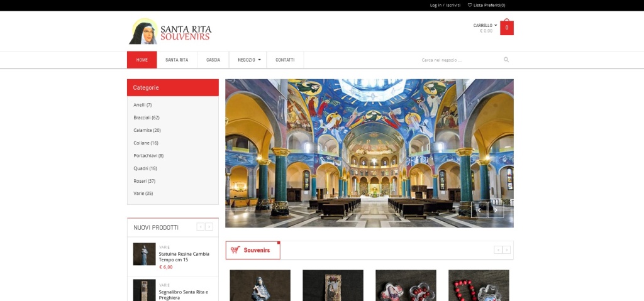This screenshot has height=301, width=644.
Task: Open the Statuina Resina thumbnail in Nuovi Prodotti
Action: 144,254
